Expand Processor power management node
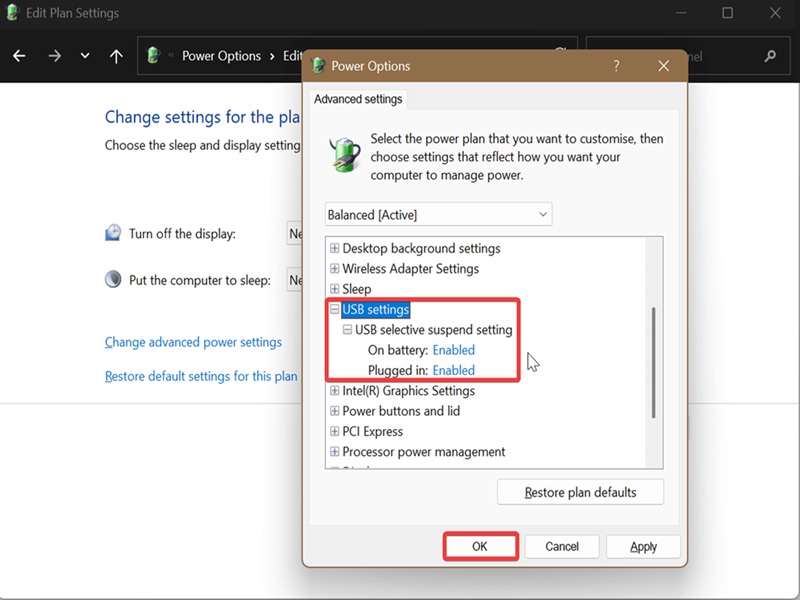This screenshot has height=600, width=800. (x=335, y=452)
